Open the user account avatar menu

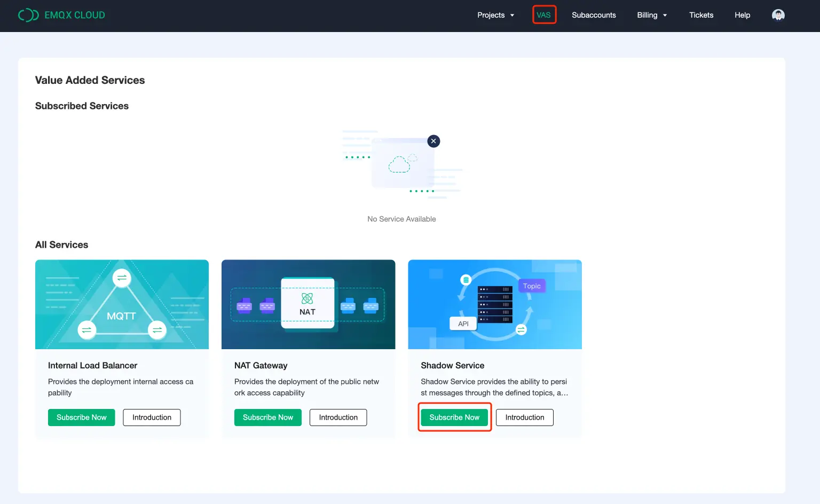(778, 14)
